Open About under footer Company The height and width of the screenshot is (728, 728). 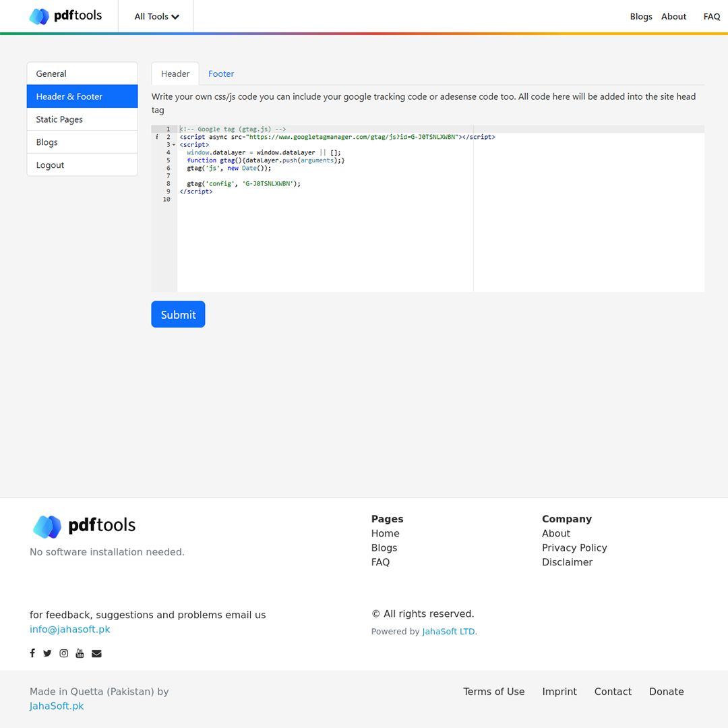pos(555,533)
